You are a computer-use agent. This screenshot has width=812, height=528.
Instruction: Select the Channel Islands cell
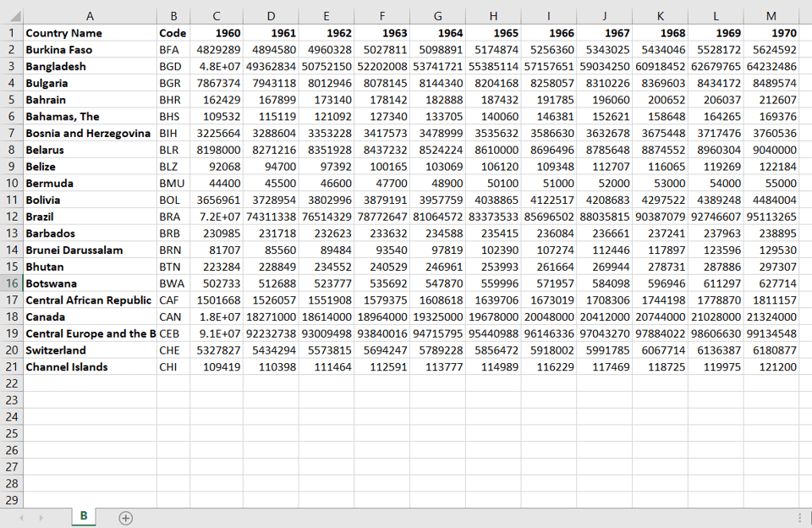click(91, 367)
